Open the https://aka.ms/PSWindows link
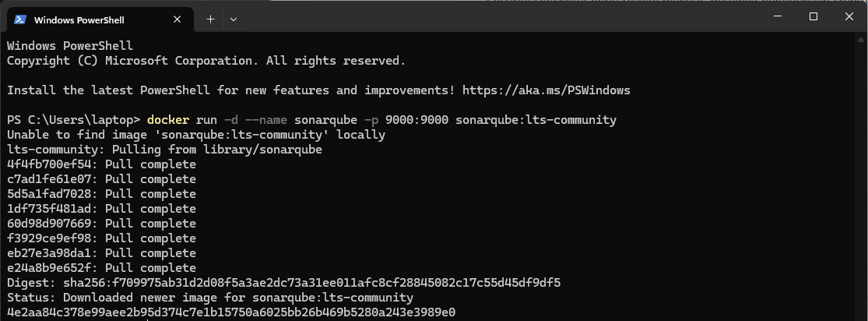Viewport: 868px width, 321px height. coord(546,90)
